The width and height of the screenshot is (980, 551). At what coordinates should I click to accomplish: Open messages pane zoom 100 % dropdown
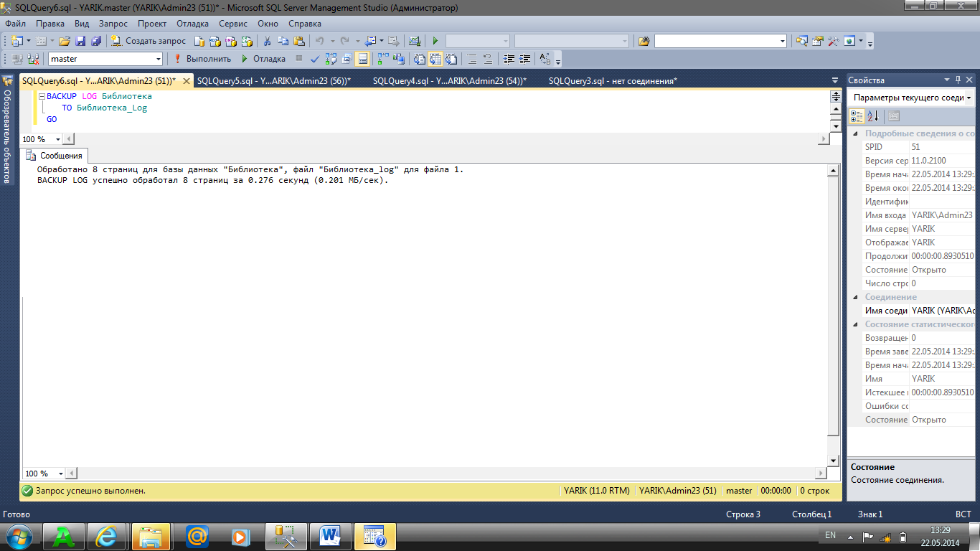coord(62,474)
